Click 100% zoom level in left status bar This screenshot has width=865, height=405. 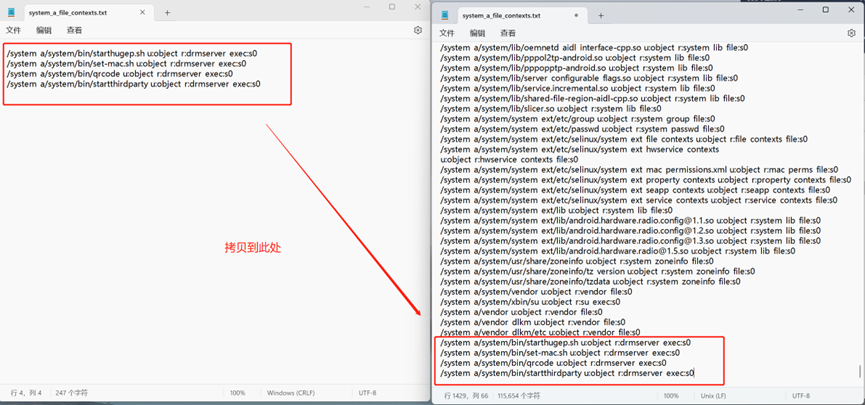(238, 393)
